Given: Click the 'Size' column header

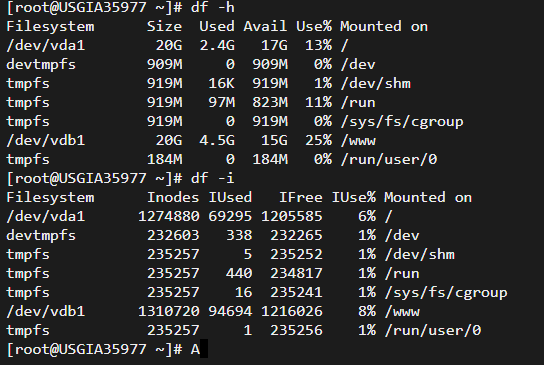Looking at the screenshot, I should coord(164,26).
